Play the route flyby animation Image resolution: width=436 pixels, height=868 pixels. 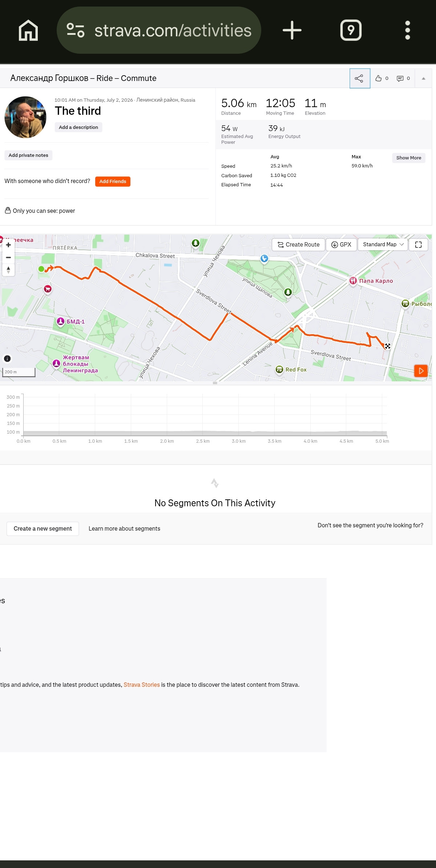click(421, 371)
